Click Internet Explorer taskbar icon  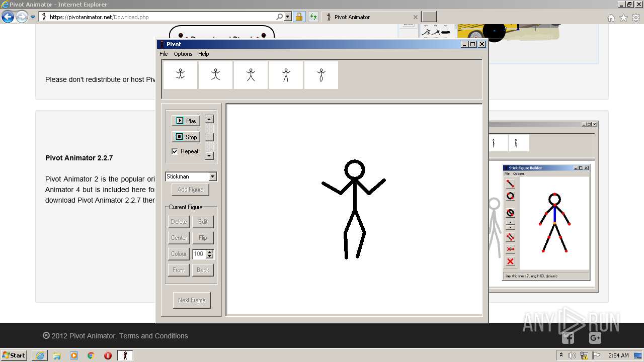(40, 355)
